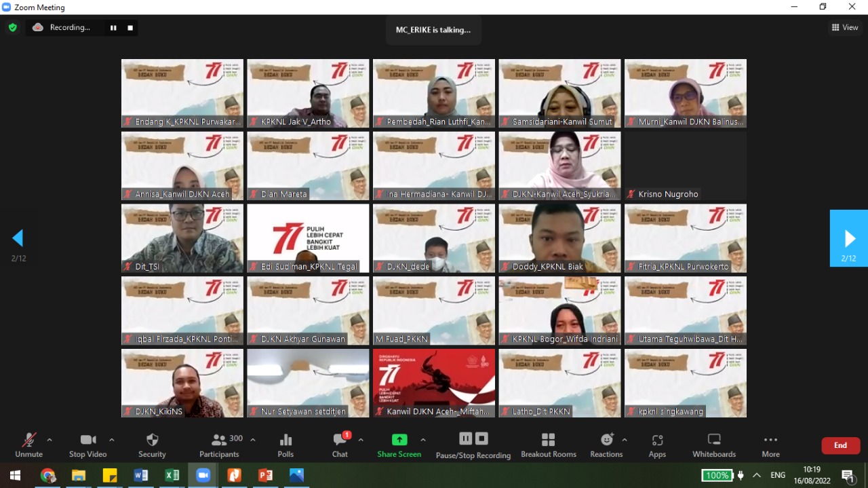Open the Security shield options
This screenshot has width=868, height=488.
coord(152,445)
